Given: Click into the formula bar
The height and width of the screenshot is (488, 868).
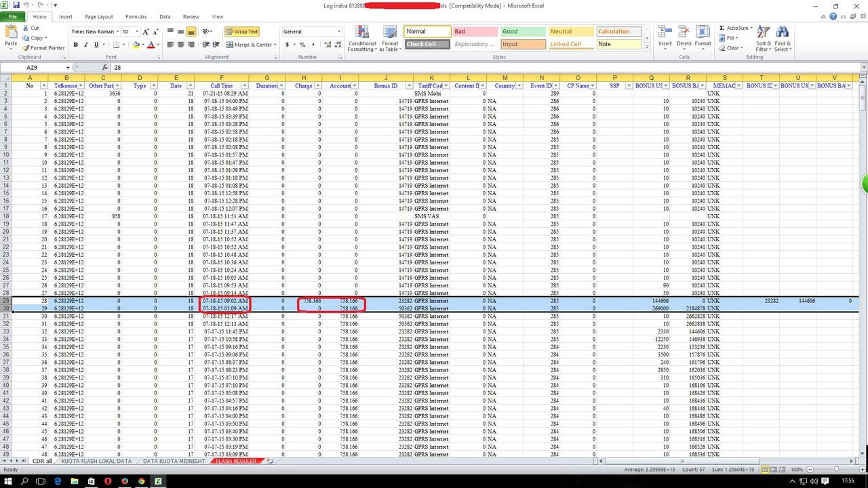Looking at the screenshot, I should pyautogui.click(x=485, y=68).
